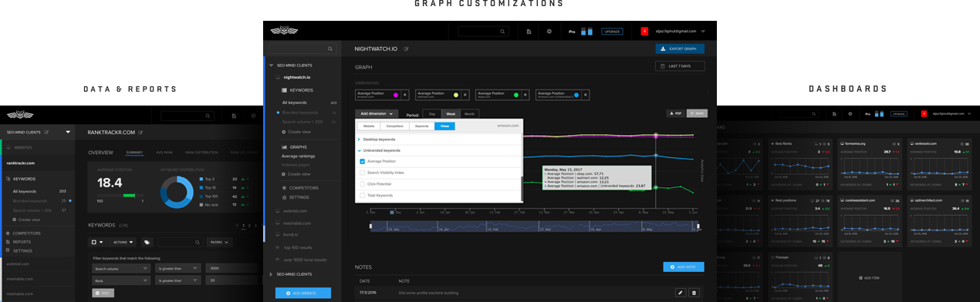Select the Month period option
Image resolution: width=980 pixels, height=302 pixels.
[x=469, y=113]
